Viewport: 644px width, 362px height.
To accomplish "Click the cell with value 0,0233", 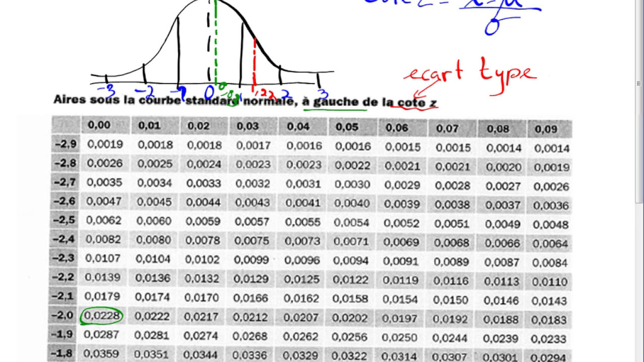I will (549, 339).
